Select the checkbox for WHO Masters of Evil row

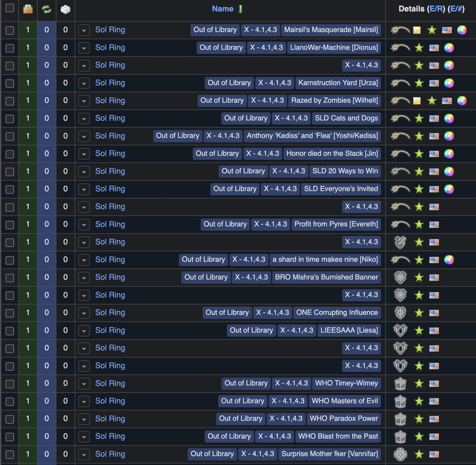coord(10,401)
